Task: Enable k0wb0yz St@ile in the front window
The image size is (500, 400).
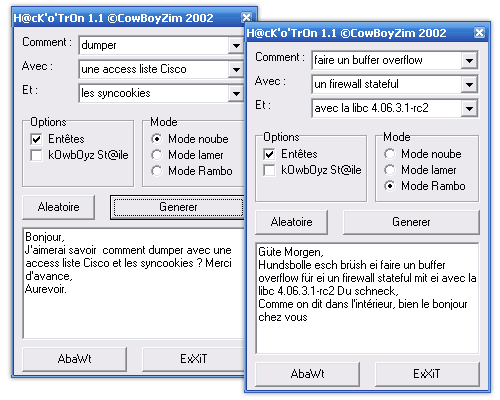Action: tap(269, 170)
